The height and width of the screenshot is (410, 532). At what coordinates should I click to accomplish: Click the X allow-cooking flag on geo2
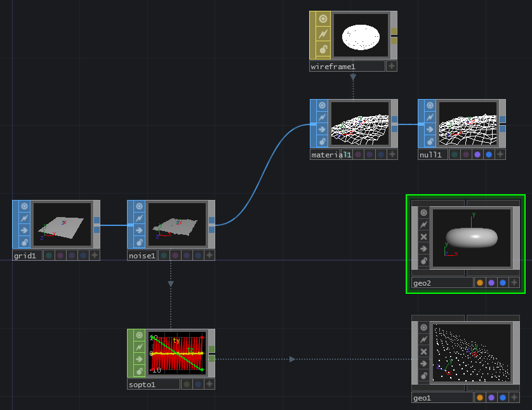click(x=423, y=237)
